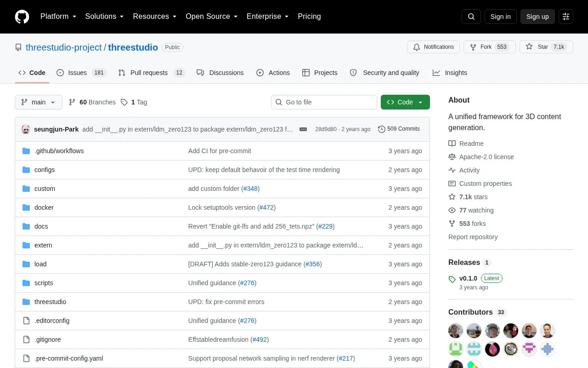Click the GitHub logo icon
Screen dimensions: 588x368
(22, 17)
